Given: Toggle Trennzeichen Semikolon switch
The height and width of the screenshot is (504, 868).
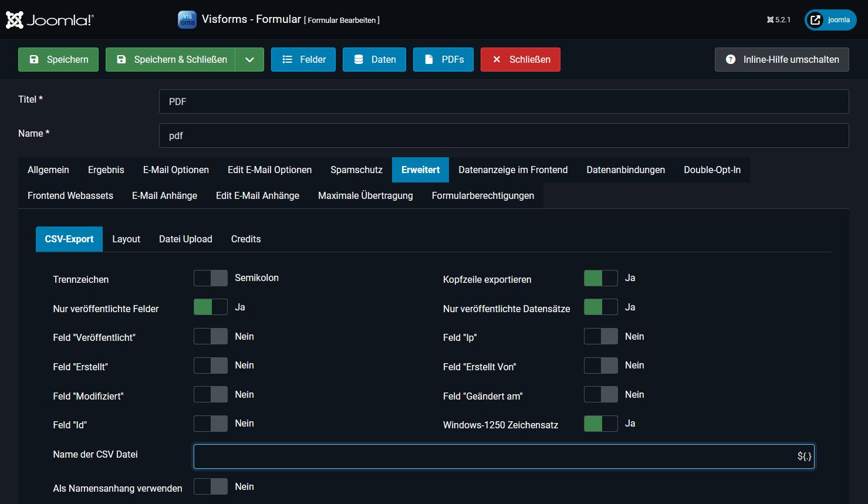Looking at the screenshot, I should tap(211, 278).
